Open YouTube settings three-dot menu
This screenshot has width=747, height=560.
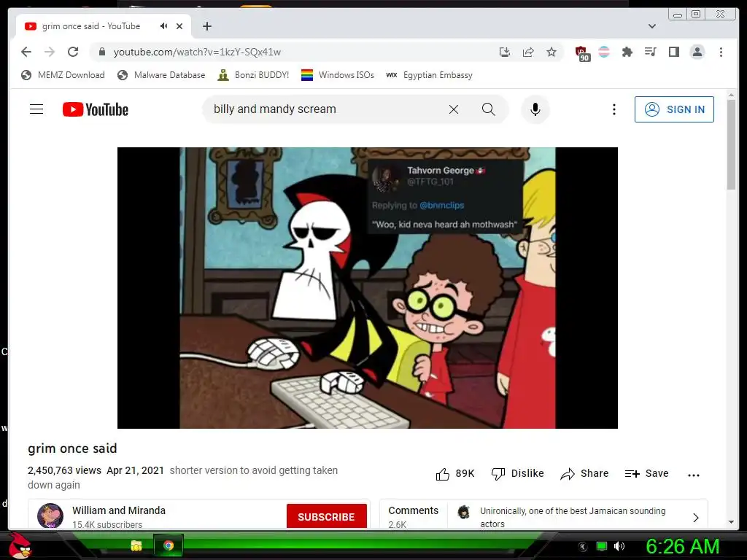click(614, 109)
